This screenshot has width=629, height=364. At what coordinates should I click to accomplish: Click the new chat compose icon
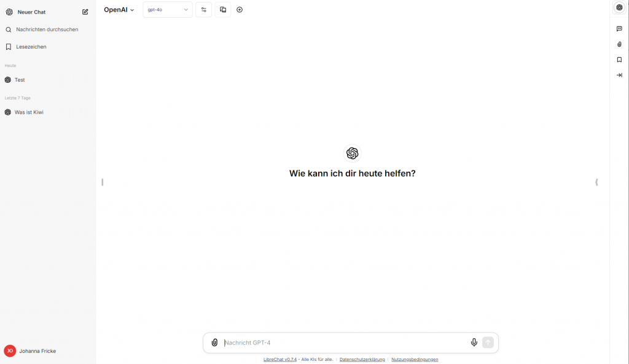85,12
